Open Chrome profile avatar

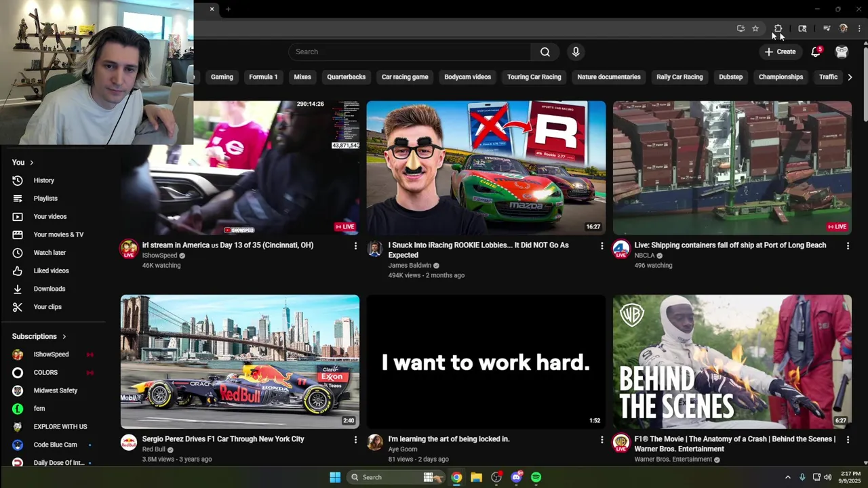coord(844,28)
